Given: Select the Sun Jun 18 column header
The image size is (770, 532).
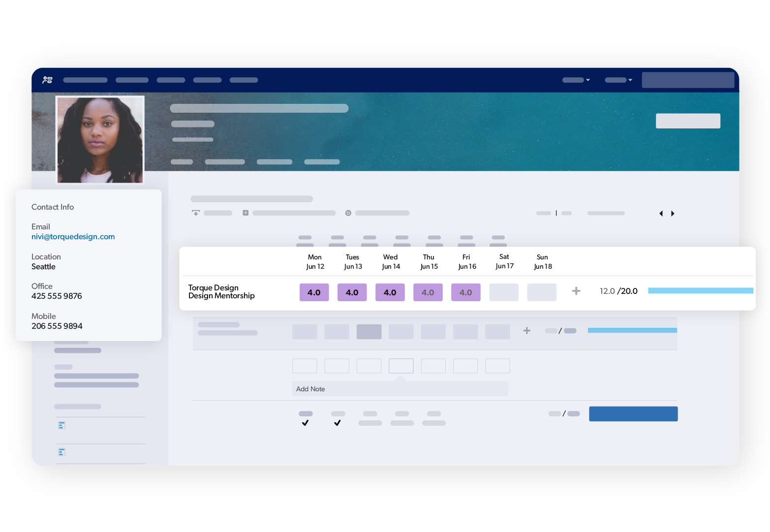Looking at the screenshot, I should 542,261.
